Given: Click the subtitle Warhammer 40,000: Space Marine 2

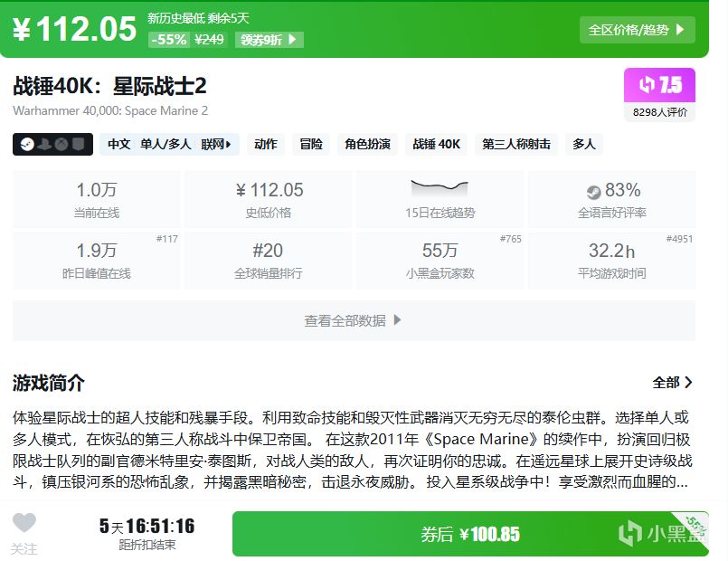Looking at the screenshot, I should tap(110, 111).
